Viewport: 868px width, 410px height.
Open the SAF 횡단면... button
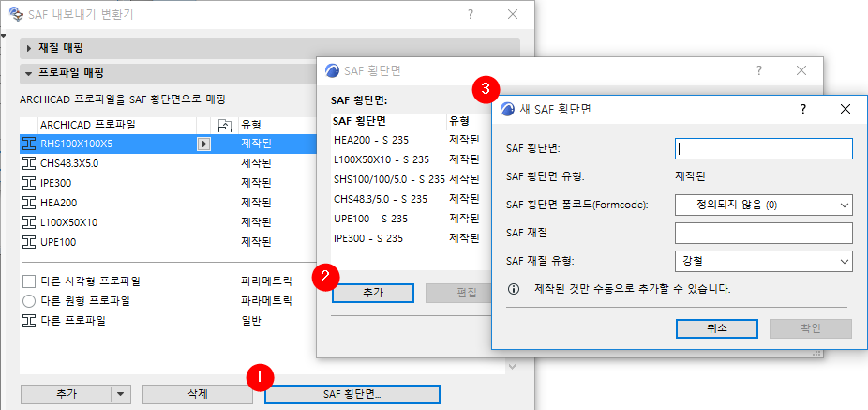pos(352,394)
